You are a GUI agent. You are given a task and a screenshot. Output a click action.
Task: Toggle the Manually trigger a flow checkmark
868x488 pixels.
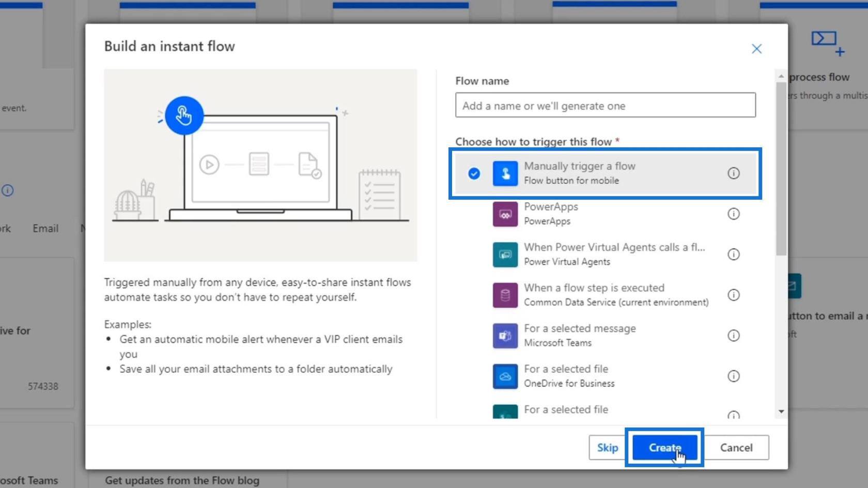[474, 174]
